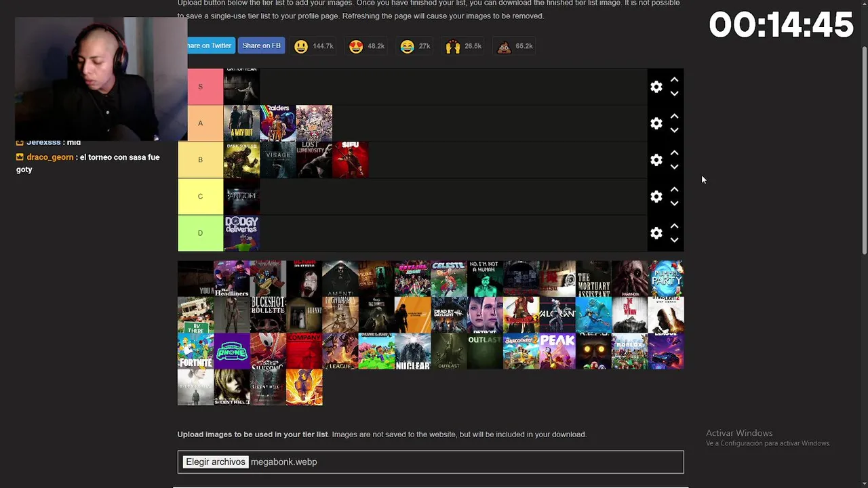Click Elegir archivos upload button
Screen dimensions: 868x488
tap(216, 462)
